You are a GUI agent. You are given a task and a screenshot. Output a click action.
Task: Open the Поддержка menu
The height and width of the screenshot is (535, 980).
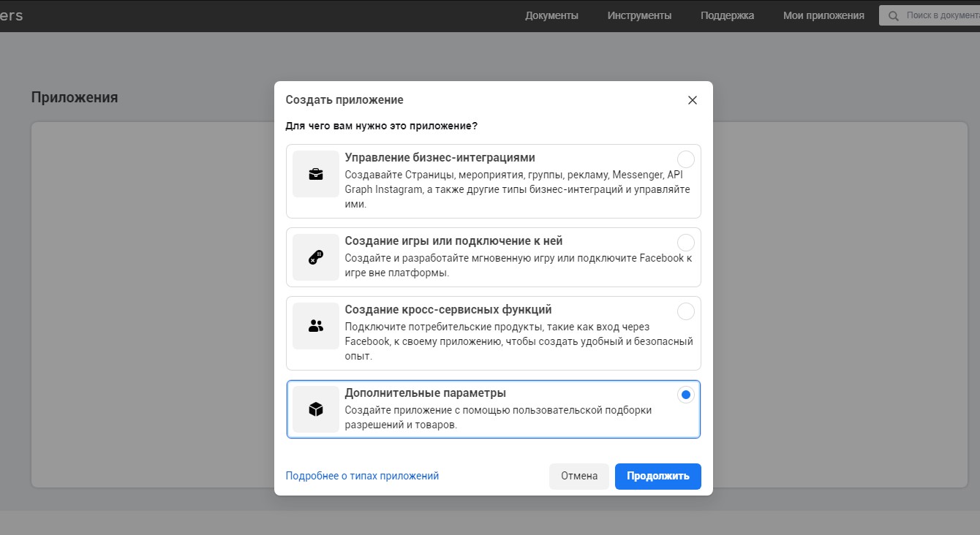[x=727, y=15]
